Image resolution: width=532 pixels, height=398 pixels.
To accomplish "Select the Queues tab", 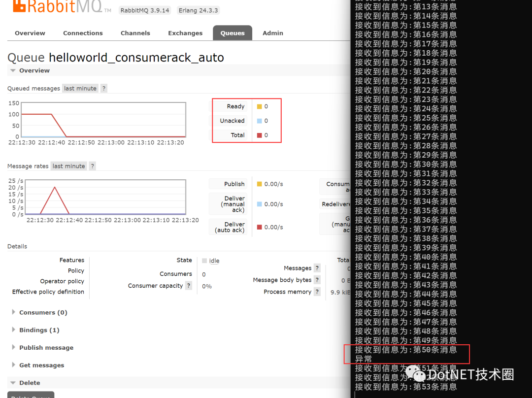I will (233, 33).
